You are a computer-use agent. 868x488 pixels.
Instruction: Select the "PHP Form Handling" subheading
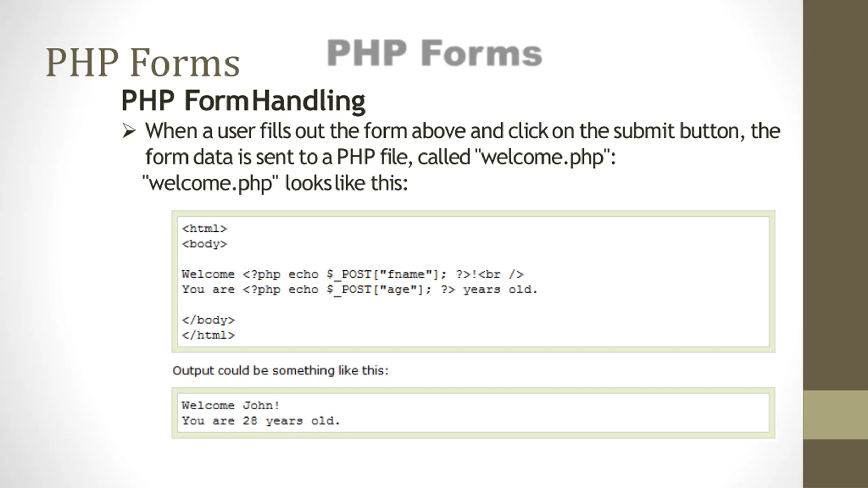pos(243,100)
